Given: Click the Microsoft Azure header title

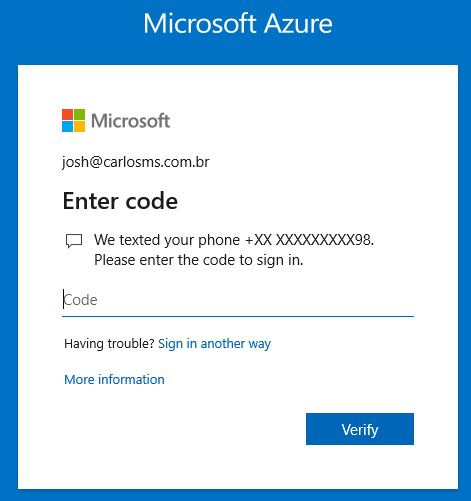Looking at the screenshot, I should pos(238,24).
